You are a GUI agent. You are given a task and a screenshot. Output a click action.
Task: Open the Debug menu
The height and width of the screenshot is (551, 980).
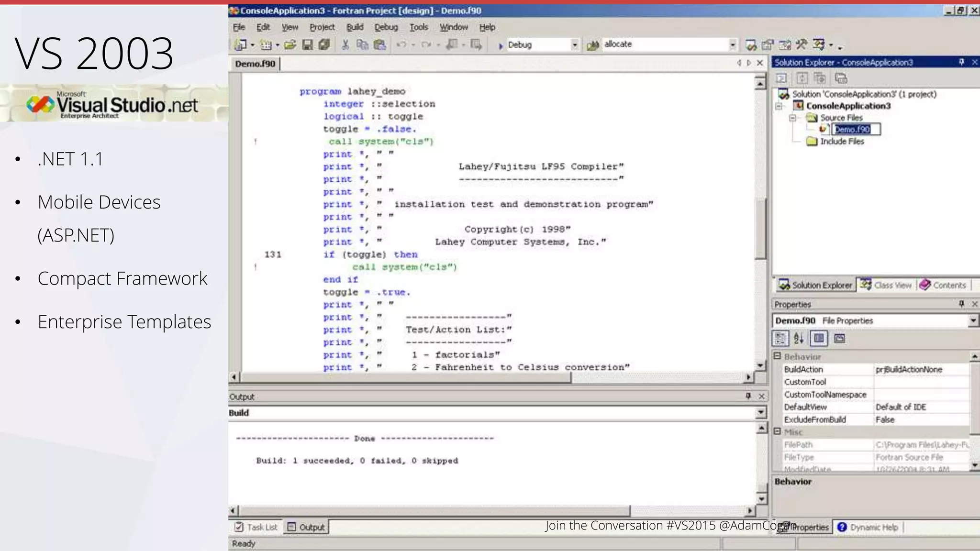coord(386,27)
